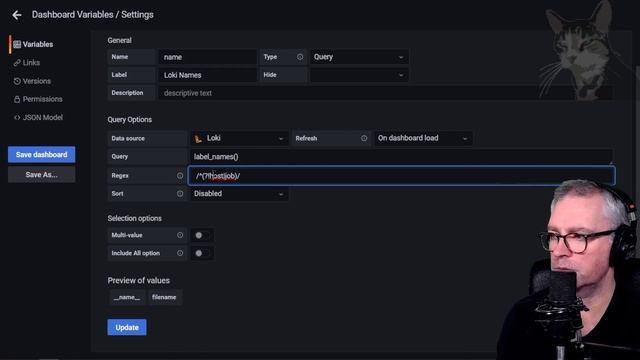Show info for the Sort option
This screenshot has width=640, height=360.
180,194
